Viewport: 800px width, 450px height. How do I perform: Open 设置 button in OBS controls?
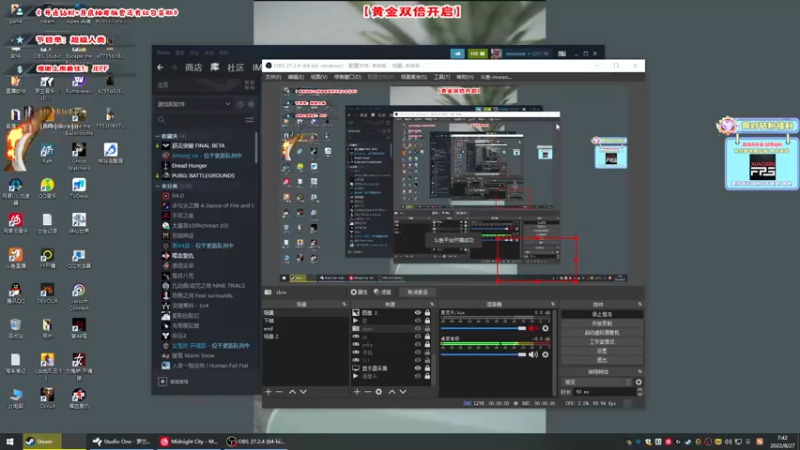pos(602,351)
